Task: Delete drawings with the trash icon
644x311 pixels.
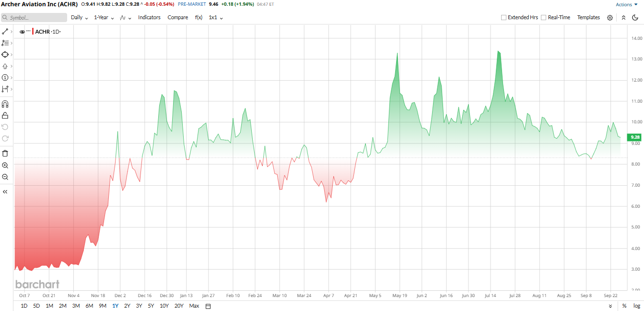Action: pos(5,154)
